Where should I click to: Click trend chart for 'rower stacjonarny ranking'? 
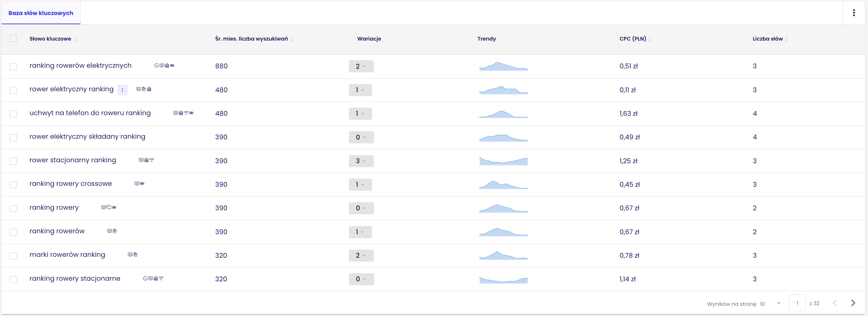pyautogui.click(x=503, y=161)
